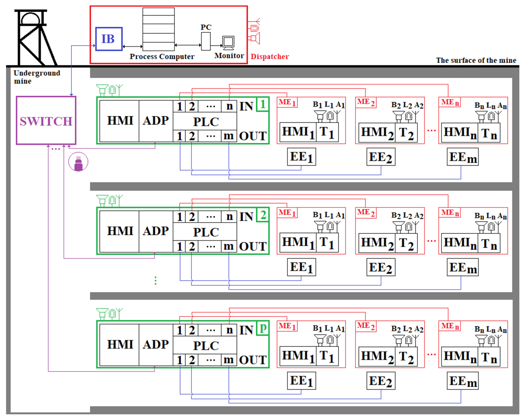Click the Process Computer rack icon
Screen dimensions: 527x420
[x=158, y=29]
